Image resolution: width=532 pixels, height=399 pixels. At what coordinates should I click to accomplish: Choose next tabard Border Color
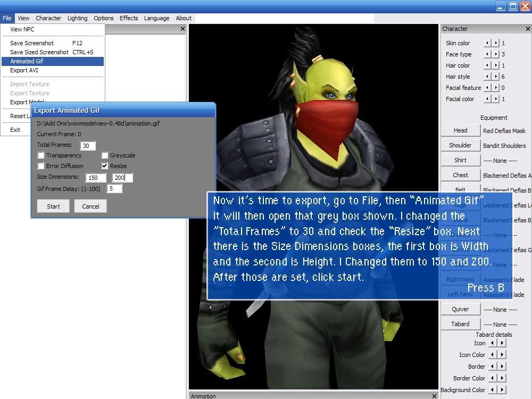point(502,378)
